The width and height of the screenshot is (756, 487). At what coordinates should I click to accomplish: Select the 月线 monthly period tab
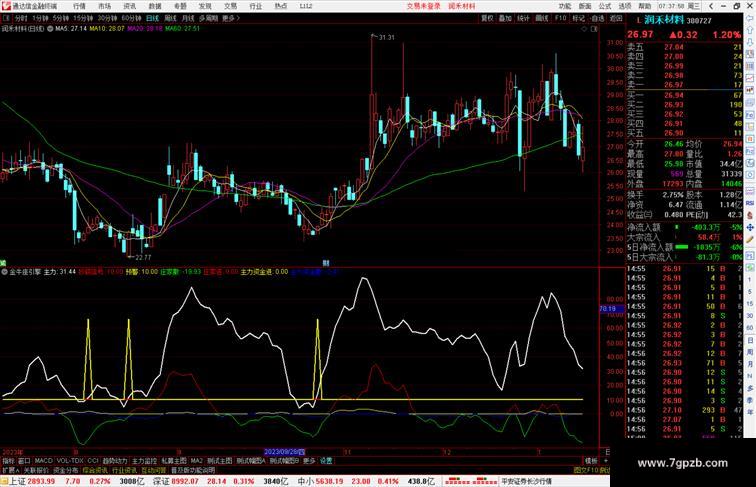coord(188,18)
